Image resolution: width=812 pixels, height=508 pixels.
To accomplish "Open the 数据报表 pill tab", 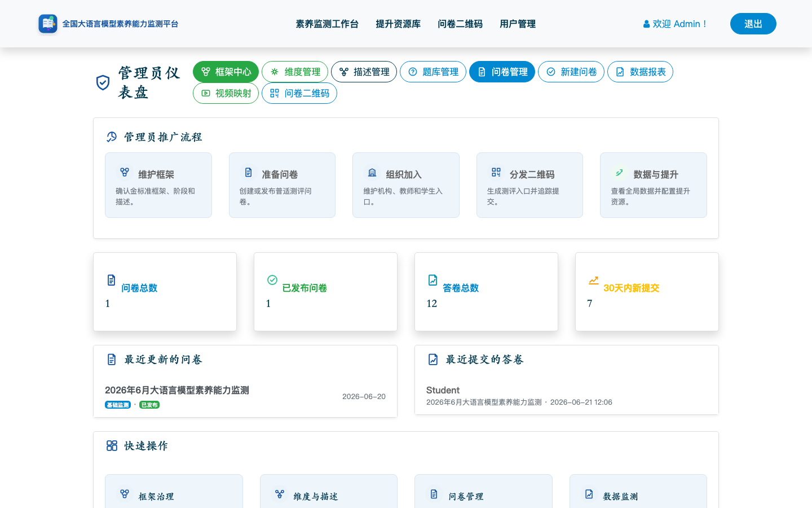I will pyautogui.click(x=640, y=72).
